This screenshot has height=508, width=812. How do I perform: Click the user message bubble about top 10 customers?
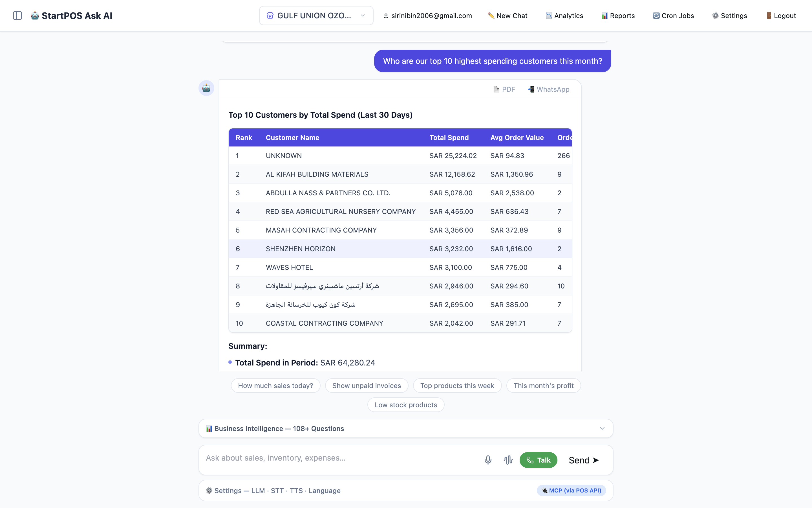pyautogui.click(x=492, y=61)
